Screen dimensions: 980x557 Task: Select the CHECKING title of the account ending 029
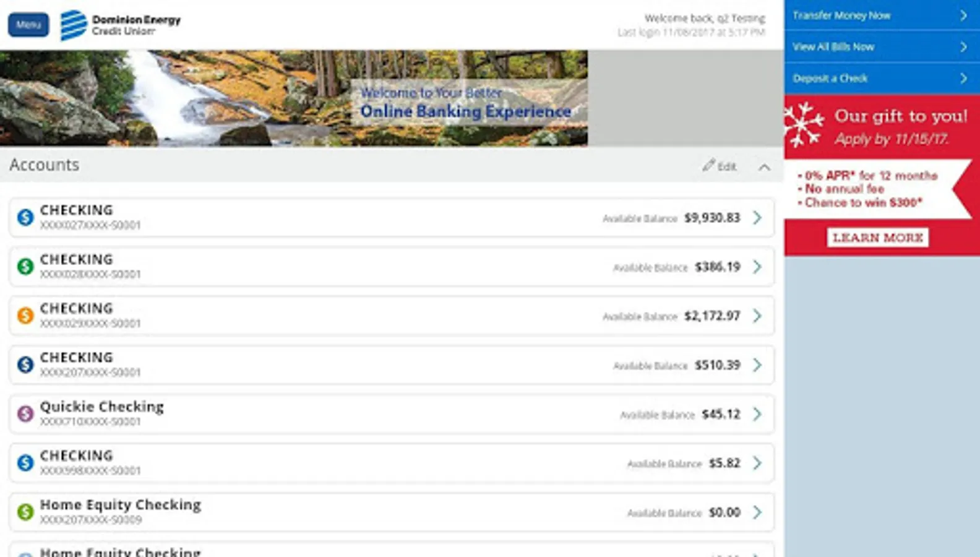pyautogui.click(x=77, y=308)
